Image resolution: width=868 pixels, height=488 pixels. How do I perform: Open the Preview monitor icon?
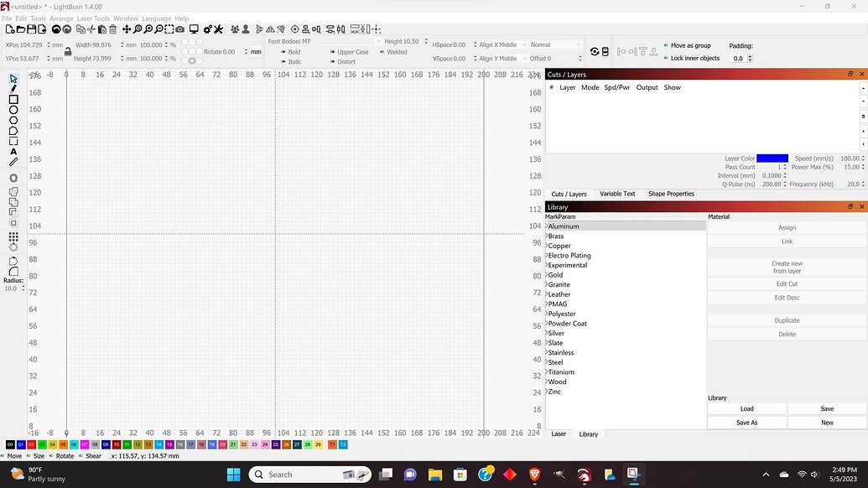pyautogui.click(x=194, y=29)
